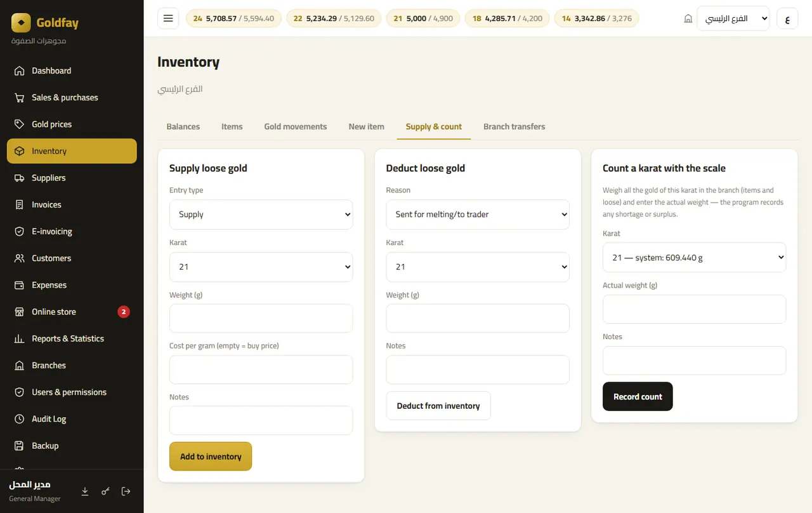Screen dimensions: 812x513
Task: Click the Expenses wallet icon
Action: tap(20, 285)
